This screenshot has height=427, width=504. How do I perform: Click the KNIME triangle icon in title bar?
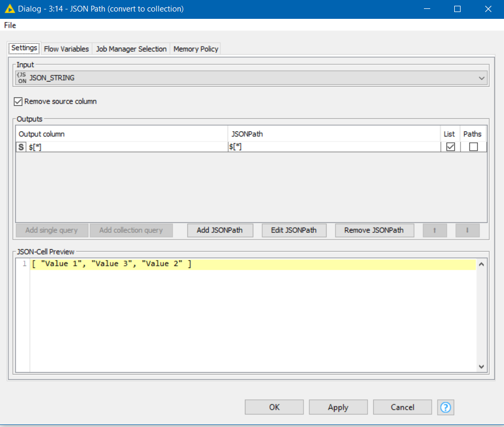coord(9,9)
